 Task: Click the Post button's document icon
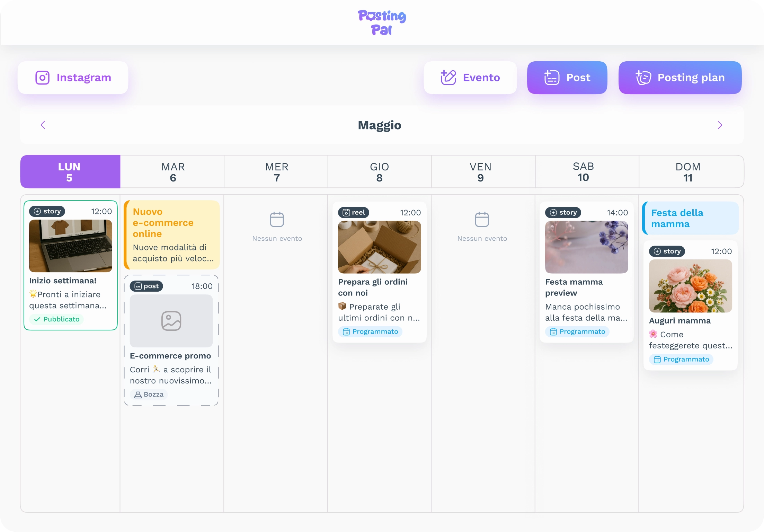[551, 78]
